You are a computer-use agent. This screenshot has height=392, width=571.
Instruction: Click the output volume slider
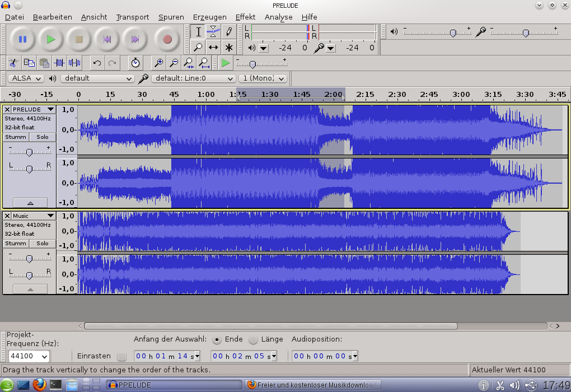[437, 32]
